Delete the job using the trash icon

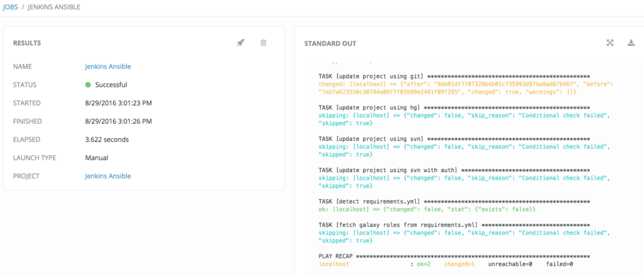(264, 43)
